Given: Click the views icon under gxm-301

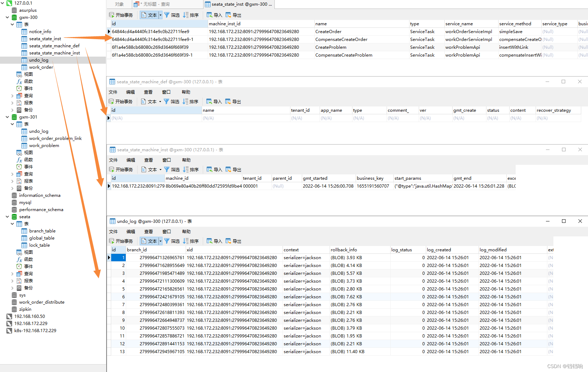Looking at the screenshot, I should pyautogui.click(x=19, y=153).
